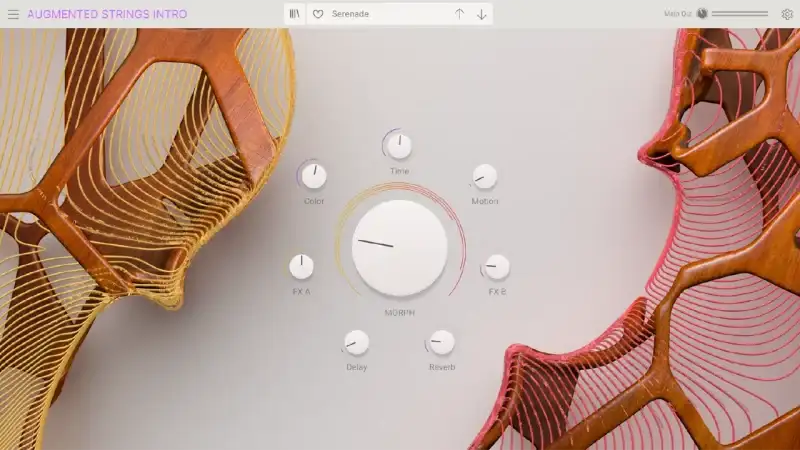Click the Time knob
The height and width of the screenshot is (450, 800).
click(399, 146)
